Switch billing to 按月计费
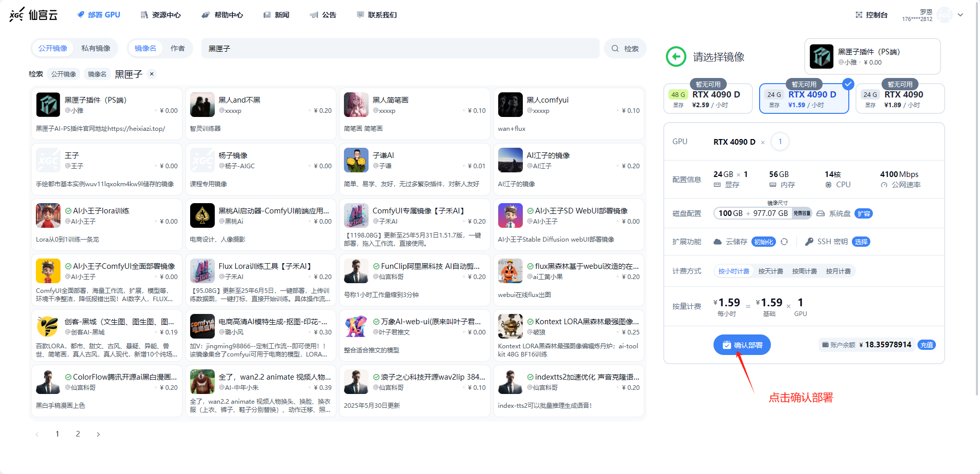 (838, 271)
